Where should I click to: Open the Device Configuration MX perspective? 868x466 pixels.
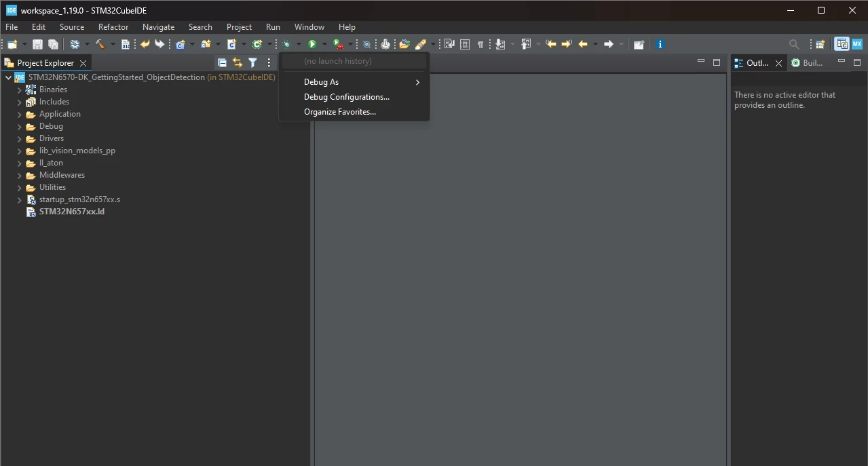857,44
